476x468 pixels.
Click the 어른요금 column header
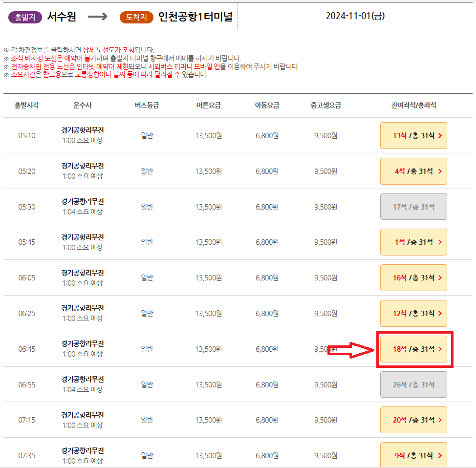click(209, 106)
